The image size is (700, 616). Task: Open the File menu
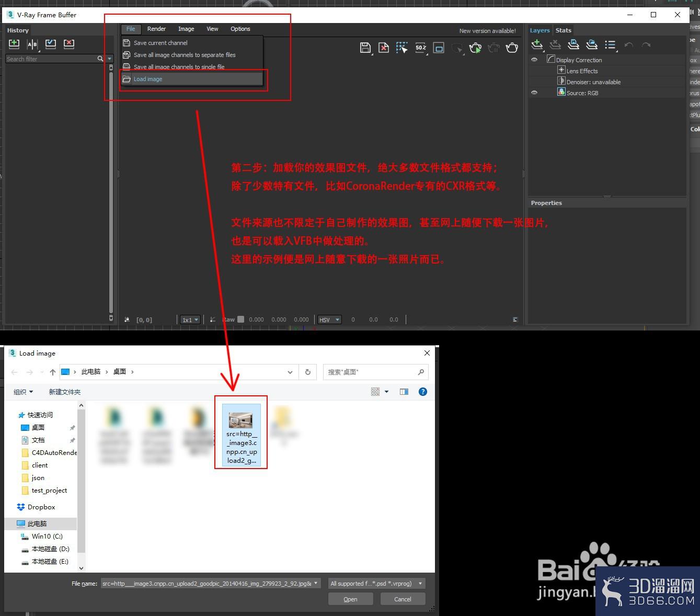coord(131,29)
